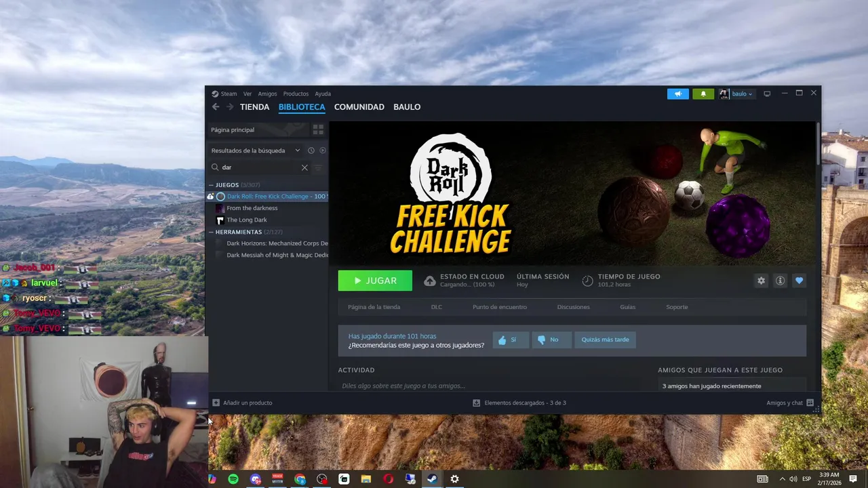Go back with the left arrow in Steam

tap(216, 107)
